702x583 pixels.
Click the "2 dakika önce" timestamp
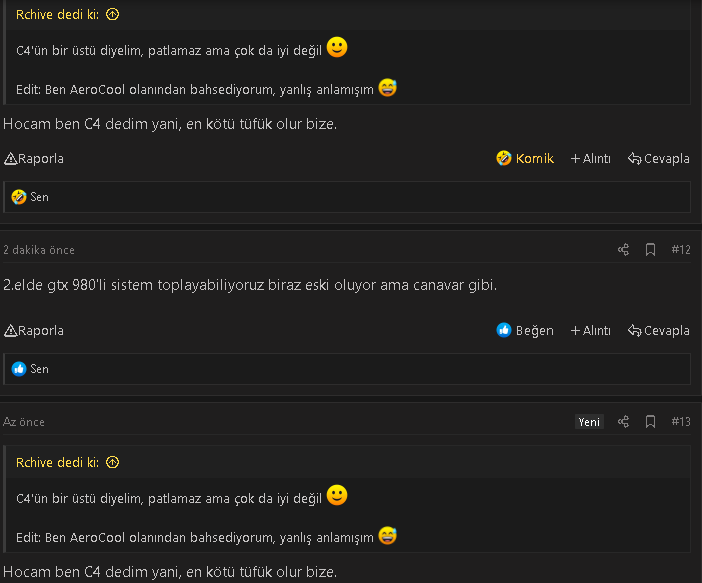(x=39, y=250)
